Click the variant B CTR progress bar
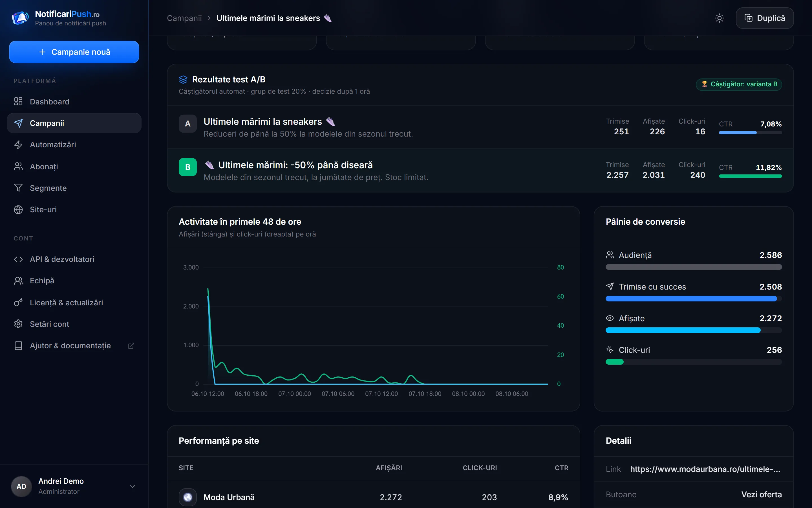 click(x=750, y=176)
